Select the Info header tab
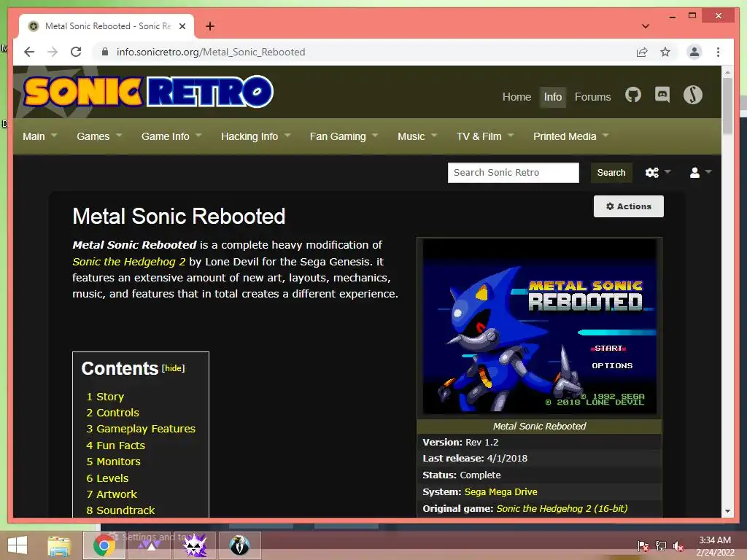The image size is (747, 560). pos(553,97)
